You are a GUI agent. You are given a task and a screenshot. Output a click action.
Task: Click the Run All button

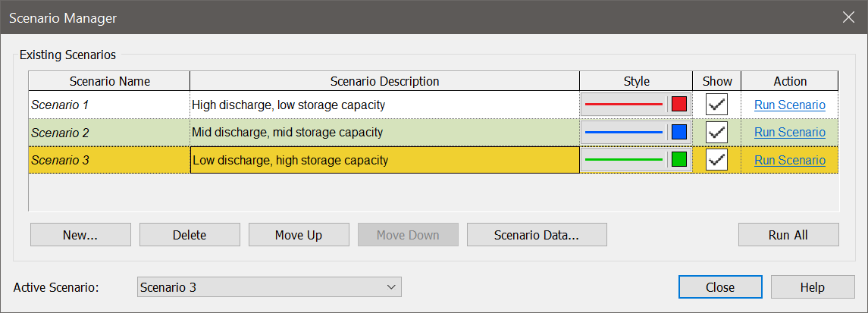[788, 234]
